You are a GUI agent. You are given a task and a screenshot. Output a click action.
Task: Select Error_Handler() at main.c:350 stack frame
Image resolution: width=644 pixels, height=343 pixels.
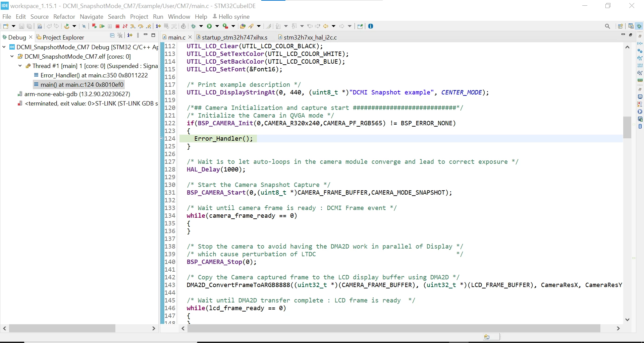tap(91, 75)
